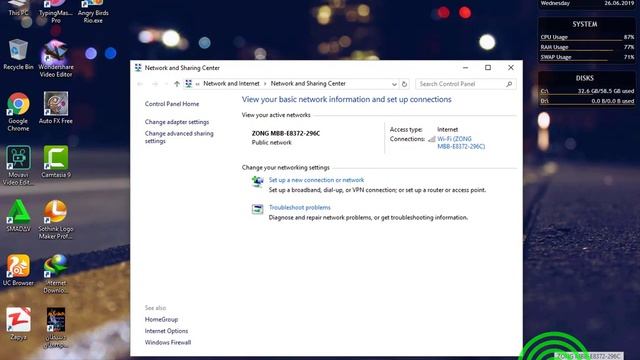This screenshot has height=360, width=640.
Task: Select Network and Sharing Center breadcrumb
Action: (x=308, y=84)
